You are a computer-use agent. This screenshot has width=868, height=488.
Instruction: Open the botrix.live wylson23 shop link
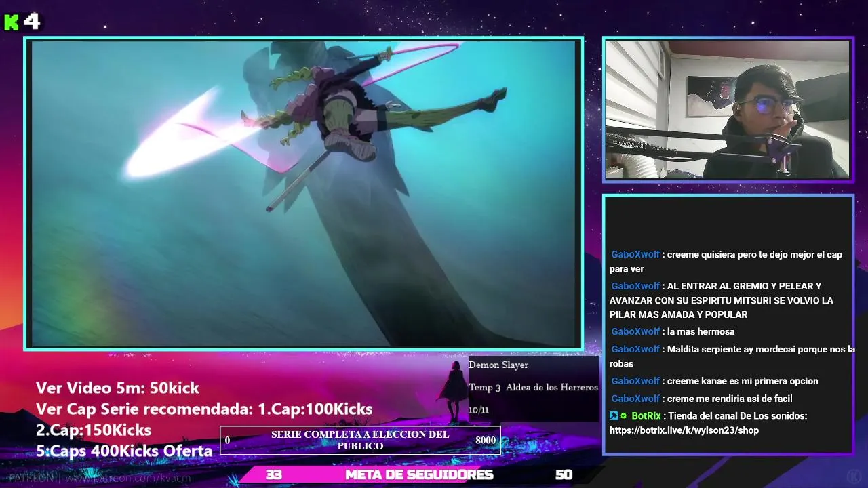(684, 430)
